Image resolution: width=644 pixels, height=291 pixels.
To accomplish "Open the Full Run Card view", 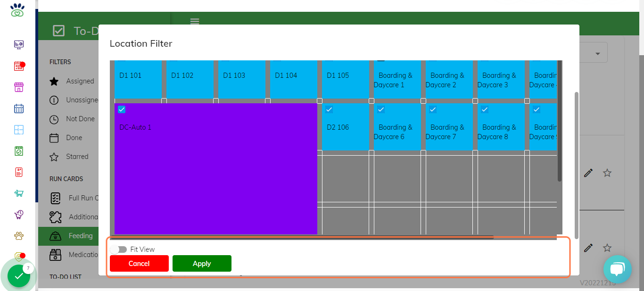I will coord(74,198).
